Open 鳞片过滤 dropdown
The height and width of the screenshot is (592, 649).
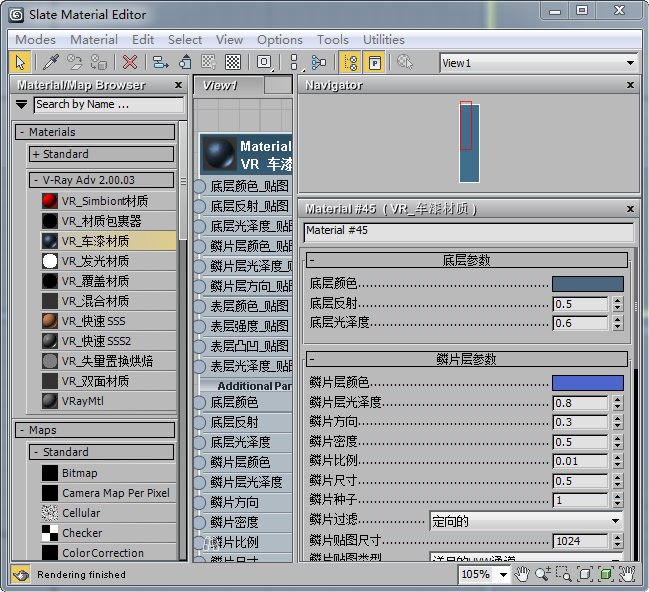pos(526,521)
